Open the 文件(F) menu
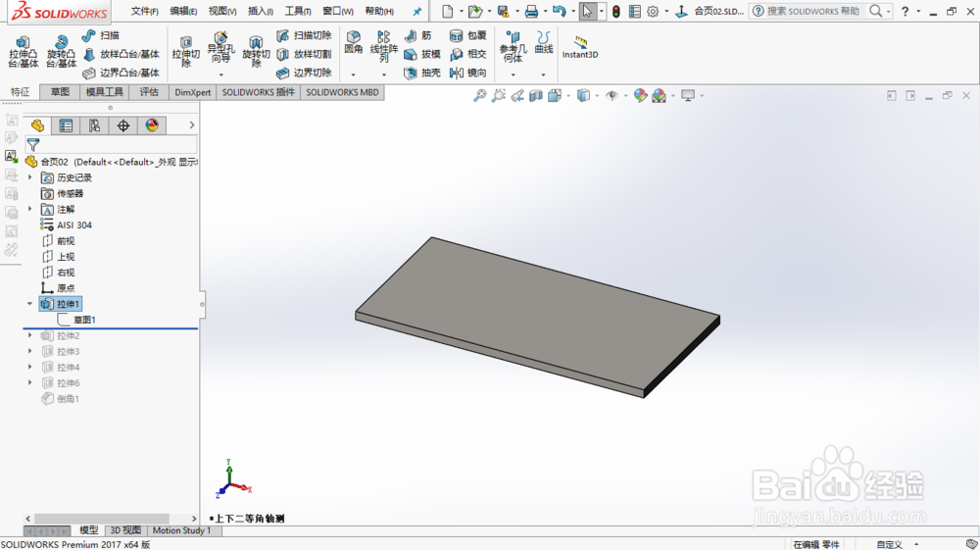Image resolution: width=980 pixels, height=550 pixels. [x=144, y=11]
